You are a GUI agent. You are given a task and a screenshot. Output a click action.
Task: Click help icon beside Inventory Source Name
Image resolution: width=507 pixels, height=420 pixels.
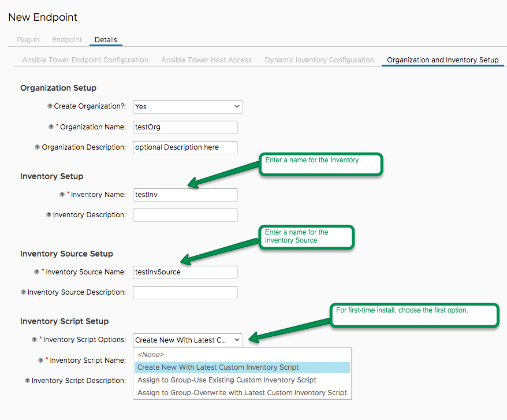(x=36, y=272)
